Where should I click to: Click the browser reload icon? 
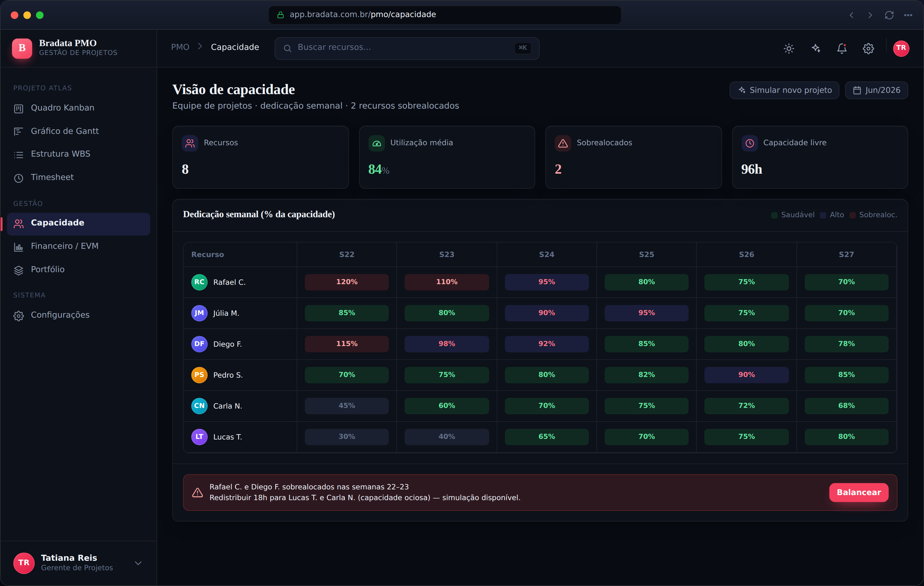889,15
